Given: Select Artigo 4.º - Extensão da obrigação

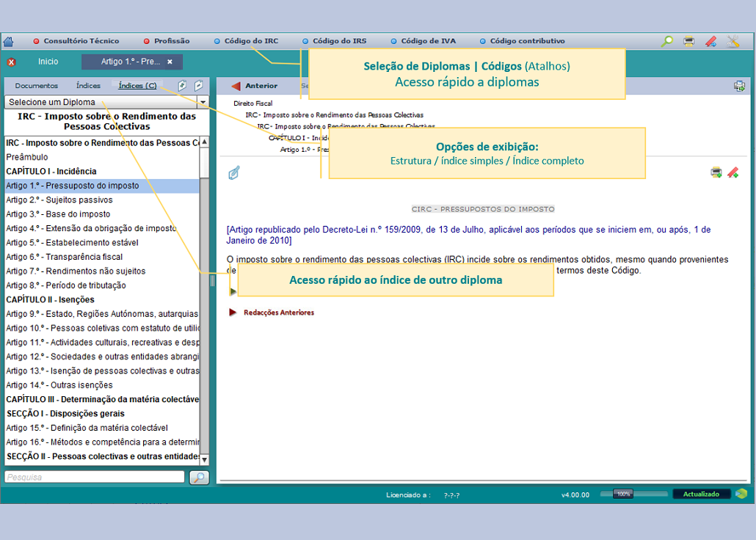Looking at the screenshot, I should [x=102, y=228].
